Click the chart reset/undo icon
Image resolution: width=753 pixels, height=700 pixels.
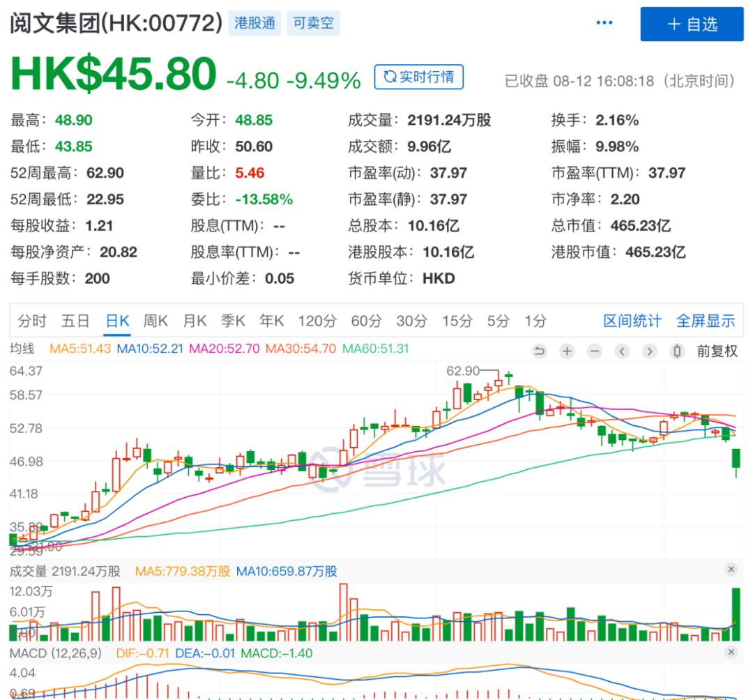pos(540,351)
